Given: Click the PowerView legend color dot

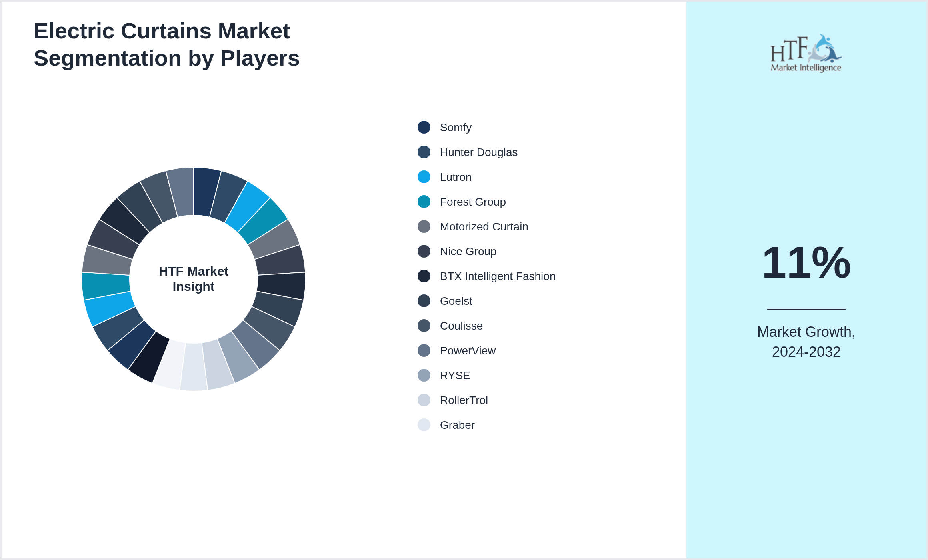Looking at the screenshot, I should (424, 350).
